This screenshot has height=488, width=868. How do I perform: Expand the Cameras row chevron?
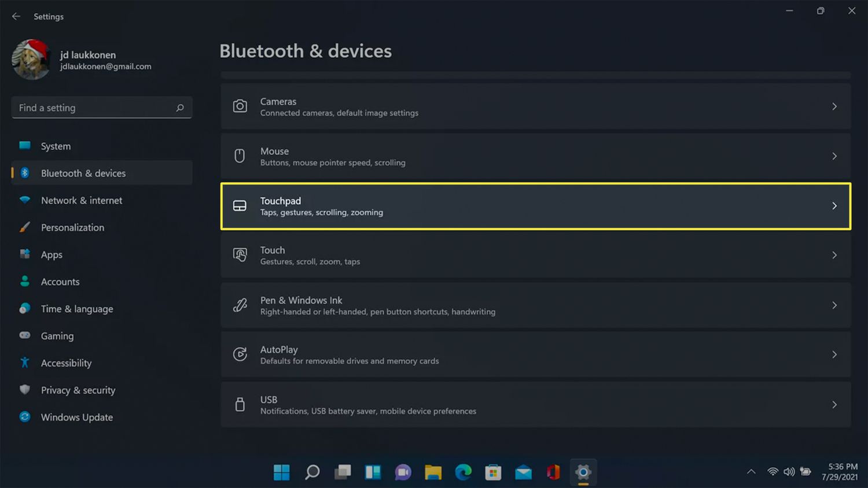click(834, 106)
